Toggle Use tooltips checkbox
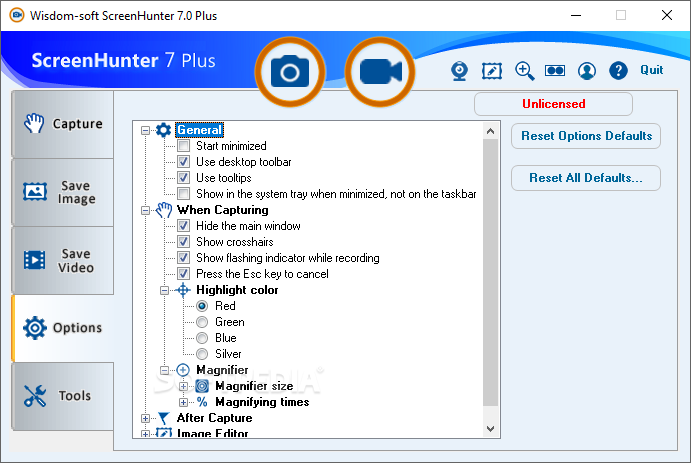The image size is (691, 463). tap(184, 178)
